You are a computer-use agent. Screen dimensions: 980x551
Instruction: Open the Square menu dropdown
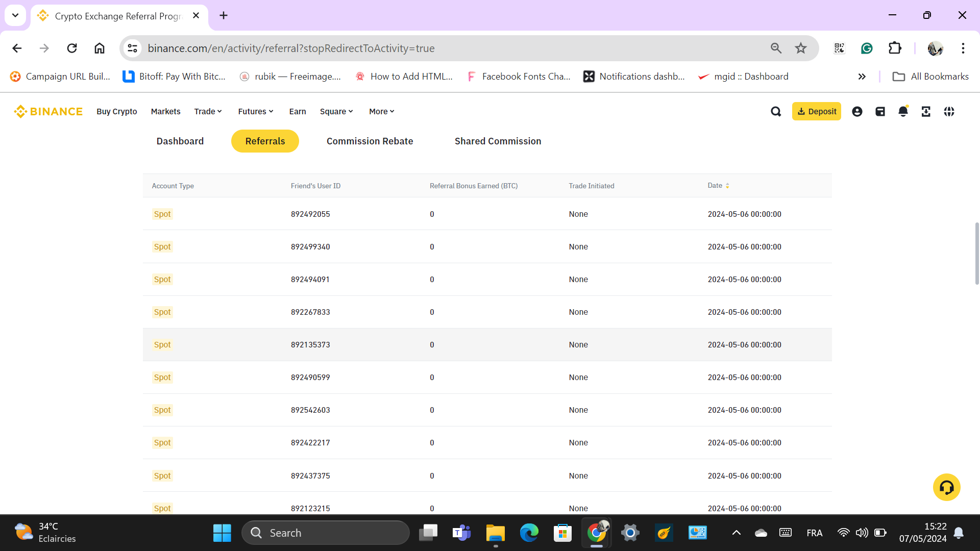click(336, 111)
